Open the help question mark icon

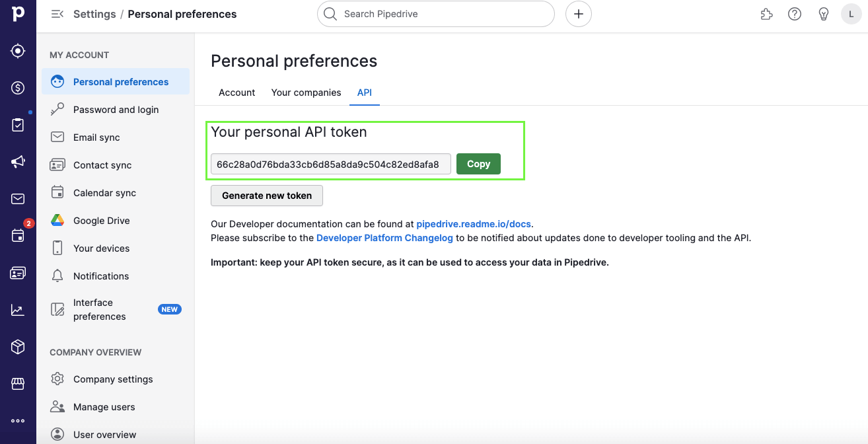tap(795, 14)
